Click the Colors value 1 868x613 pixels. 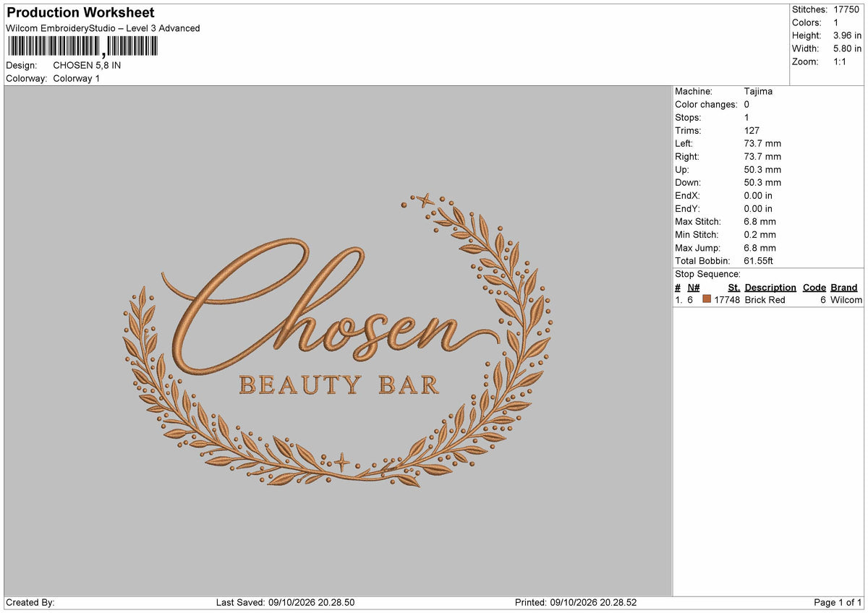pos(836,22)
